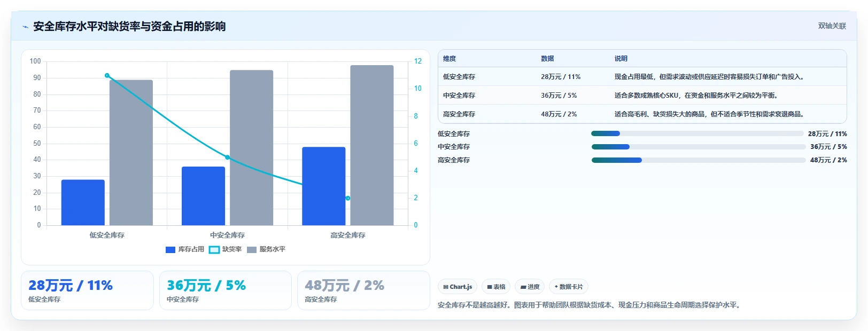
Task: Click the 双轴关联 tag in the header
Action: (832, 26)
